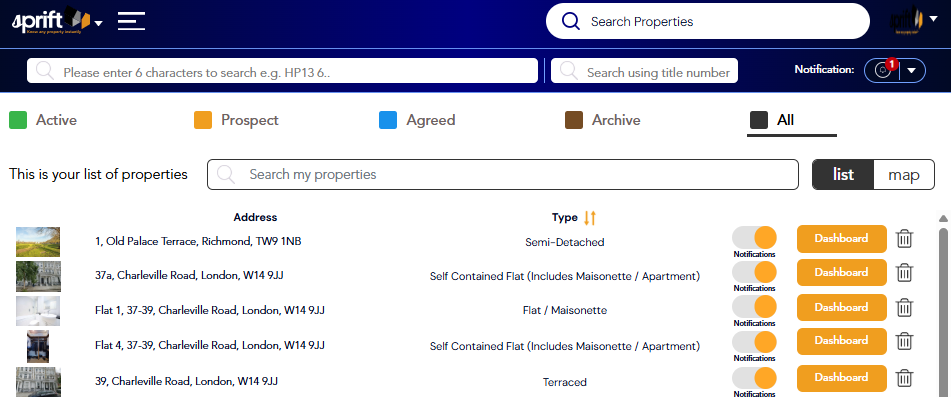Image resolution: width=951 pixels, height=397 pixels.
Task: Toggle notifications for Flat 4, 37-39 Charleville Road
Action: pos(754,342)
